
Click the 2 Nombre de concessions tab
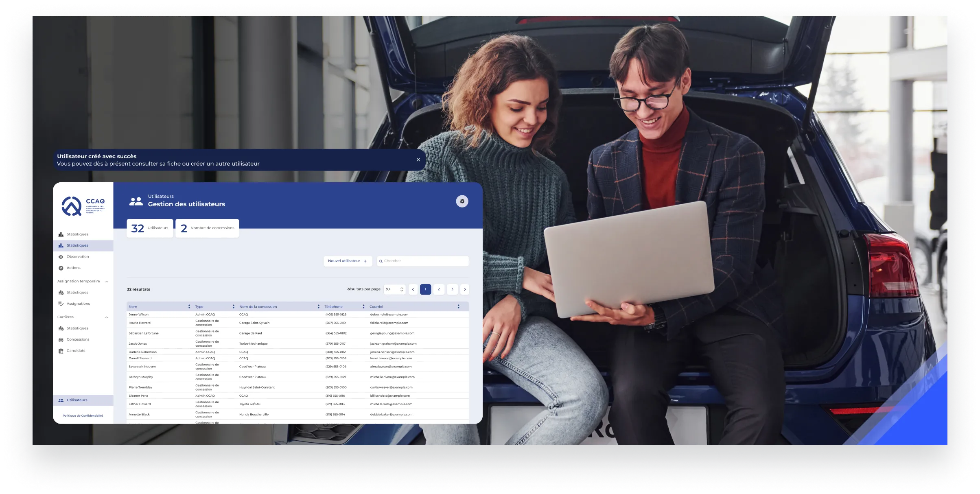coord(206,227)
